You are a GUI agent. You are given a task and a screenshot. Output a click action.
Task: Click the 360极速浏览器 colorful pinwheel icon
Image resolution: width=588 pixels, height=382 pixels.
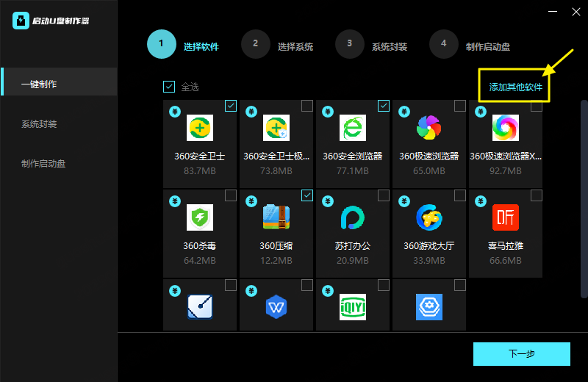[x=429, y=129]
